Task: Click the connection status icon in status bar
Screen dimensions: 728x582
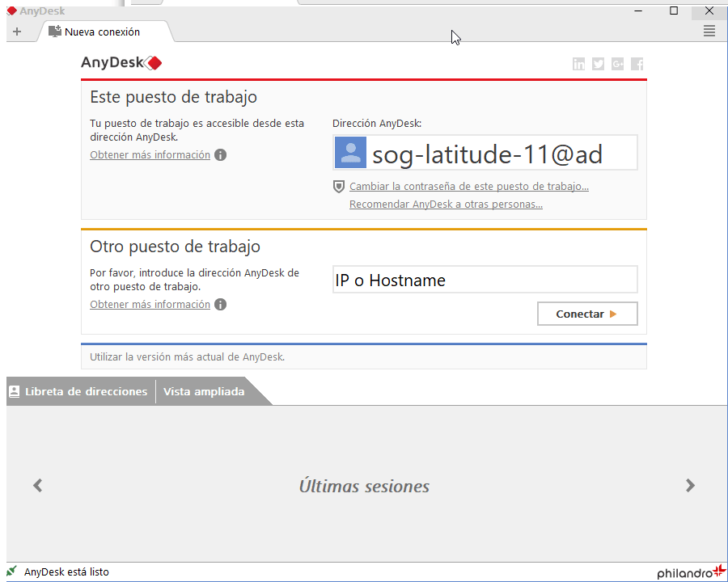Action: 11,571
